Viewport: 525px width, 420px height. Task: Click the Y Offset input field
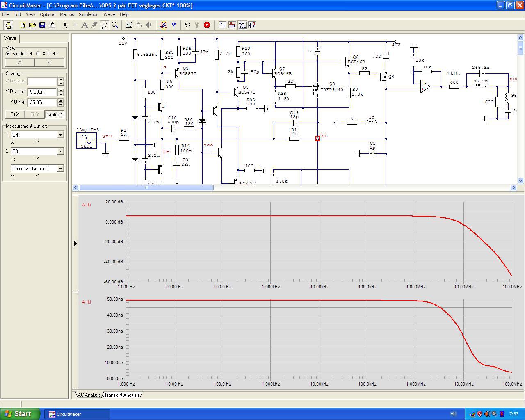click(42, 103)
